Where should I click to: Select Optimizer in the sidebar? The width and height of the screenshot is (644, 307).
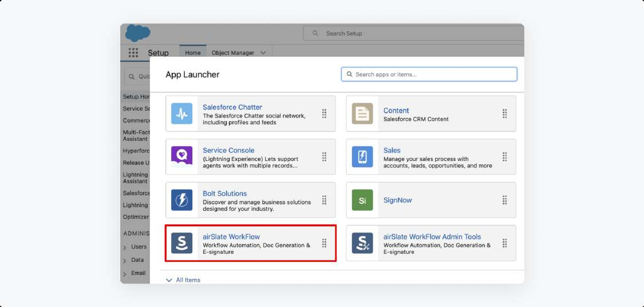click(x=136, y=217)
